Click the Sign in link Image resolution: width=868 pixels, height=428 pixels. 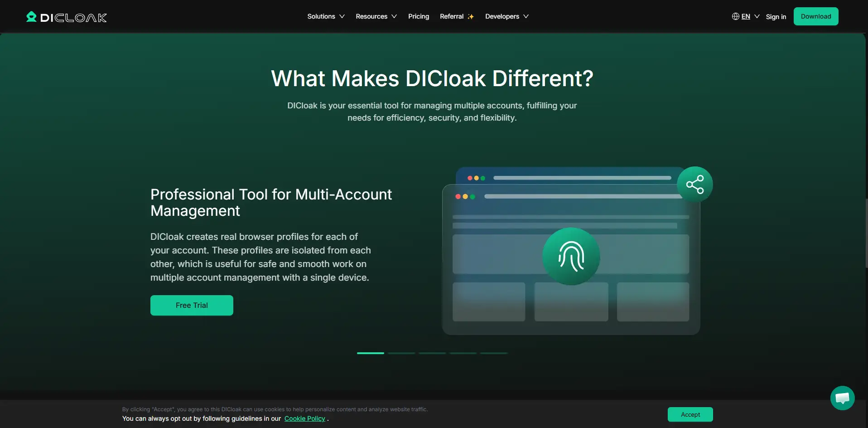[776, 17]
